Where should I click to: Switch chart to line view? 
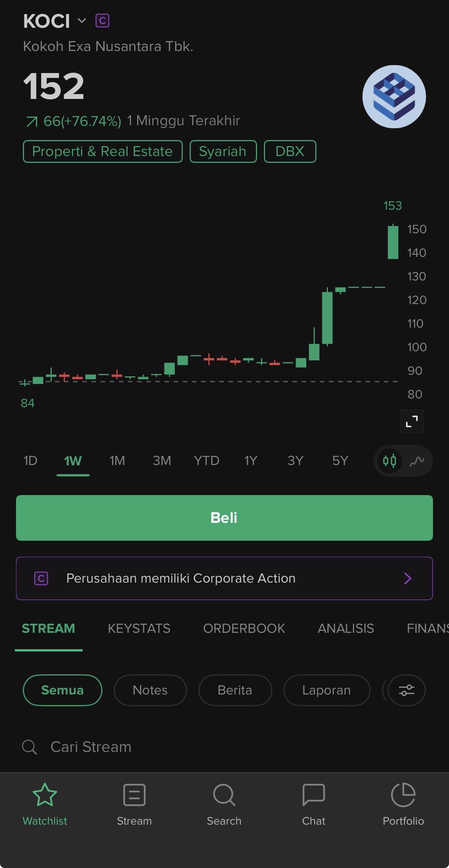[x=417, y=461]
